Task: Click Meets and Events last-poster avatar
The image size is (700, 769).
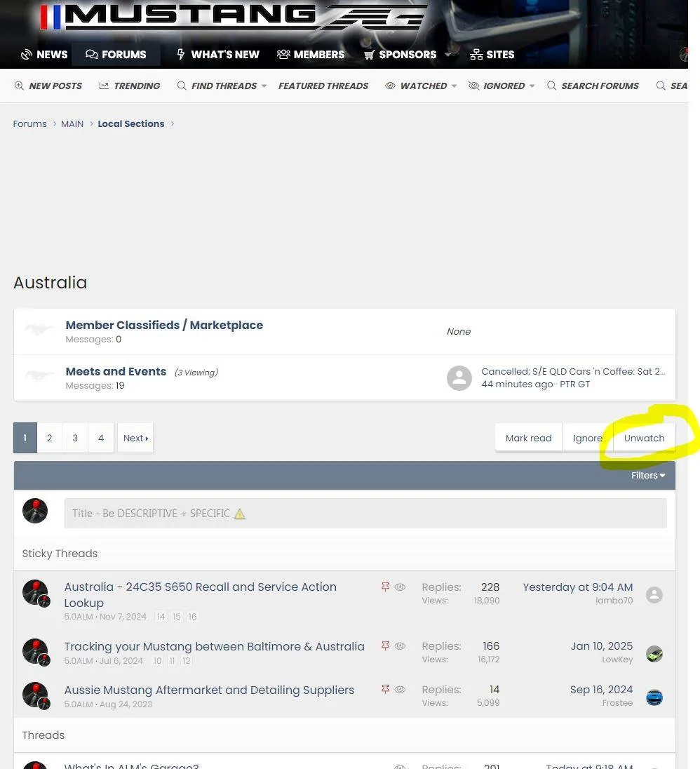Action: [x=459, y=378]
